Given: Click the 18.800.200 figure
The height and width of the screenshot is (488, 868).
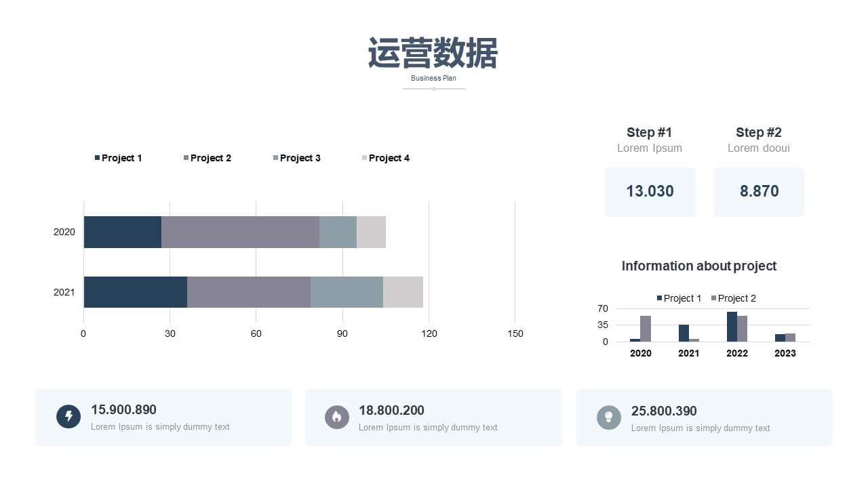Looking at the screenshot, I should click(391, 410).
